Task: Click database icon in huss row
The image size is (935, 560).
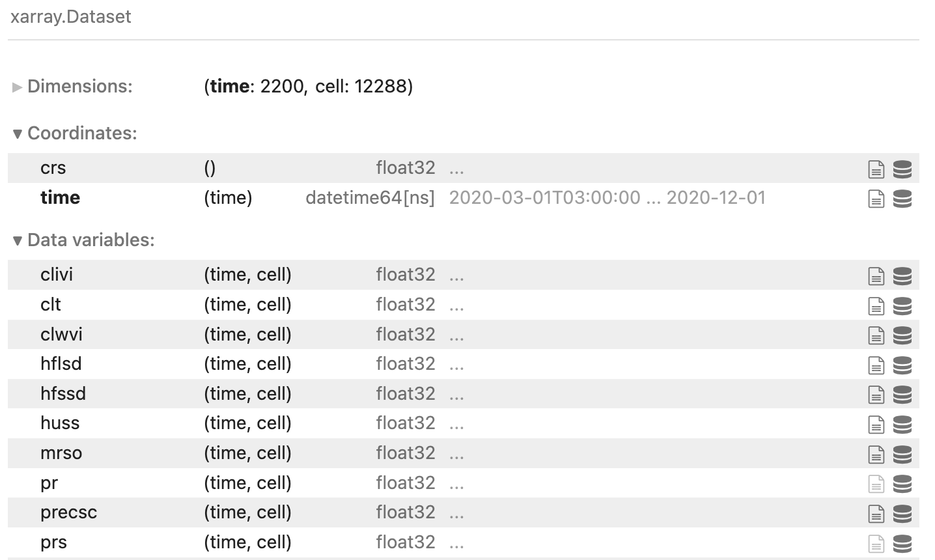Action: point(902,425)
